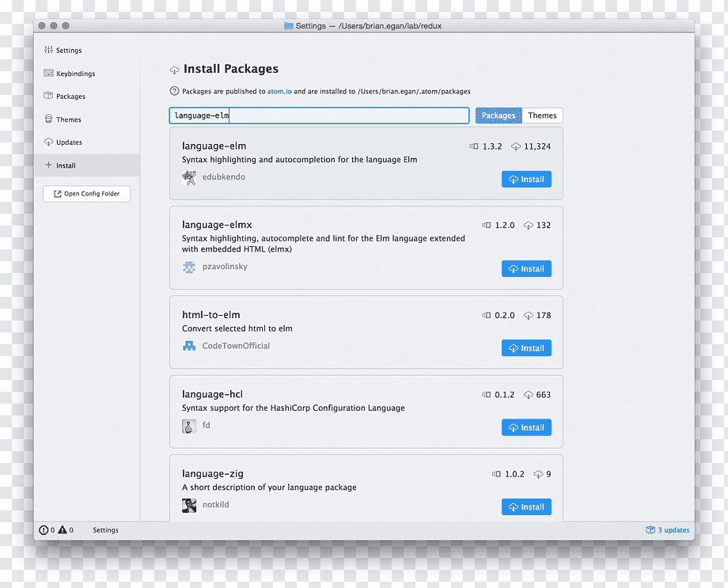Click the warning triangle icon in status bar
This screenshot has height=588, width=728.
click(x=63, y=529)
